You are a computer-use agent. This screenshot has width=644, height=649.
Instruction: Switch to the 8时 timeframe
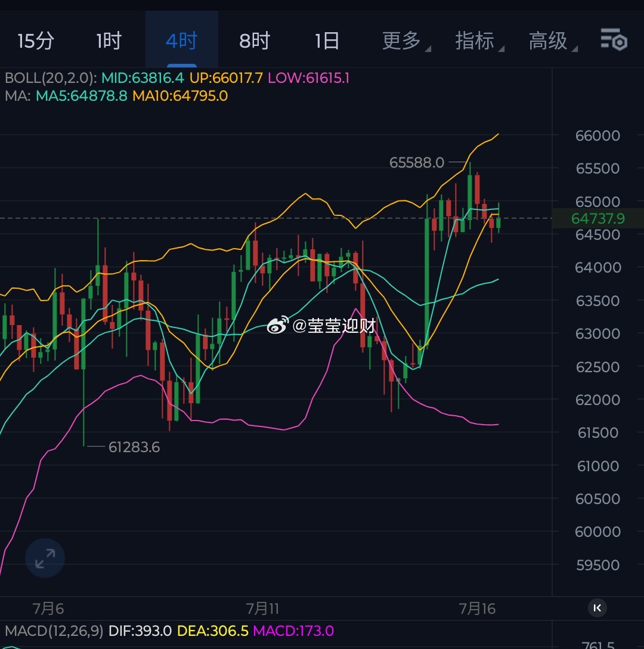(x=255, y=41)
